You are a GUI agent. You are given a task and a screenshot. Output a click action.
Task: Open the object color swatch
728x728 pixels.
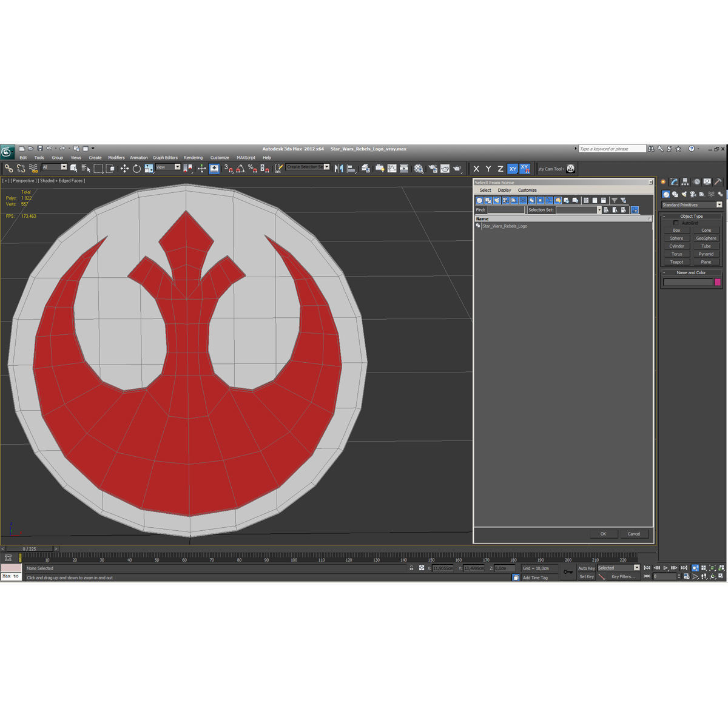pyautogui.click(x=718, y=282)
